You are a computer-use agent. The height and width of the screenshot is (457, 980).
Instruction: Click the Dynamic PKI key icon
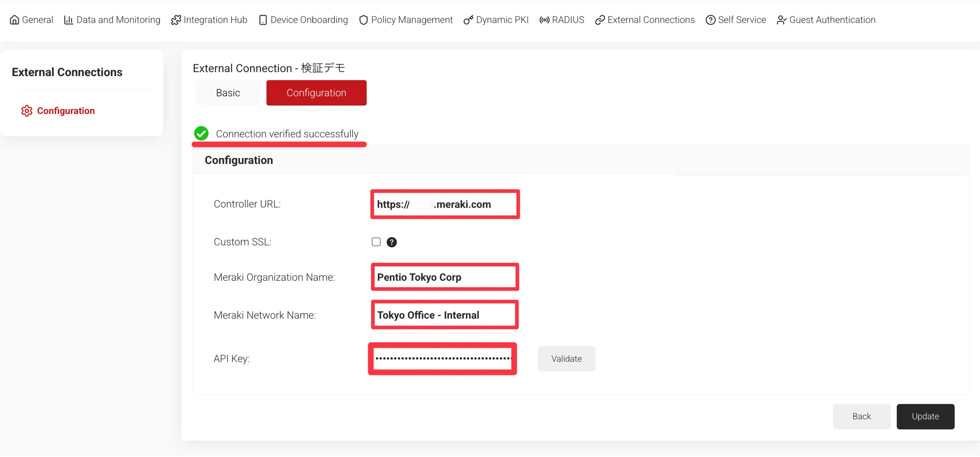pos(468,20)
